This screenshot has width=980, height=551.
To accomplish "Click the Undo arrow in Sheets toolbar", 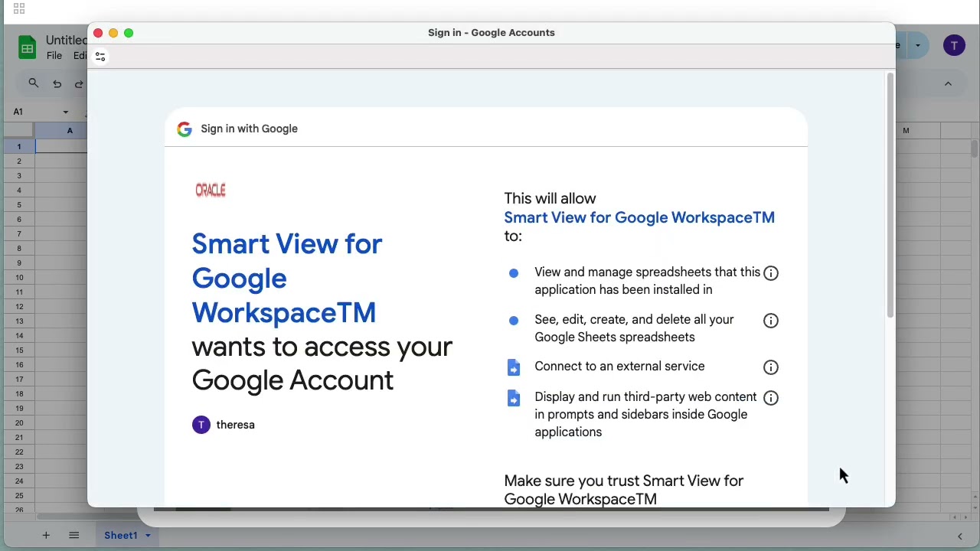I will 57,84.
